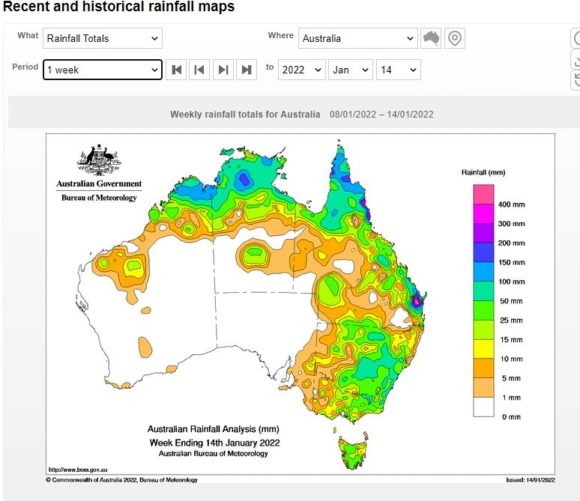Click the location pin icon
Screen dimensions: 580x501
455,38
